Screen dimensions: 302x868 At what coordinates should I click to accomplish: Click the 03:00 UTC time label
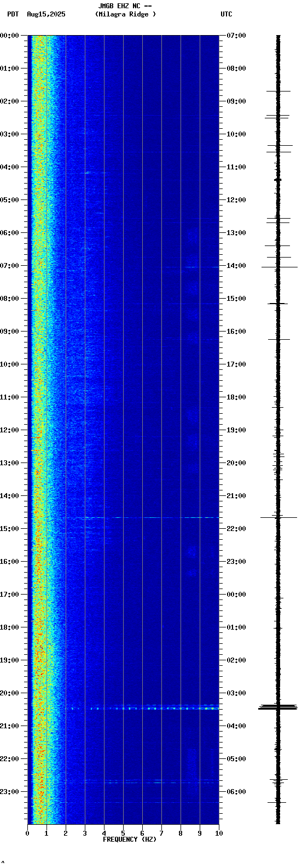pyautogui.click(x=236, y=693)
